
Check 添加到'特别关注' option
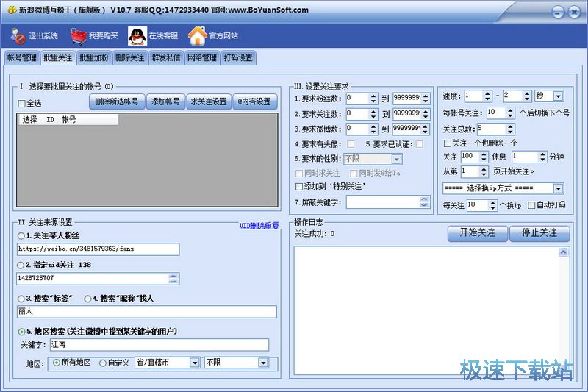click(x=298, y=186)
